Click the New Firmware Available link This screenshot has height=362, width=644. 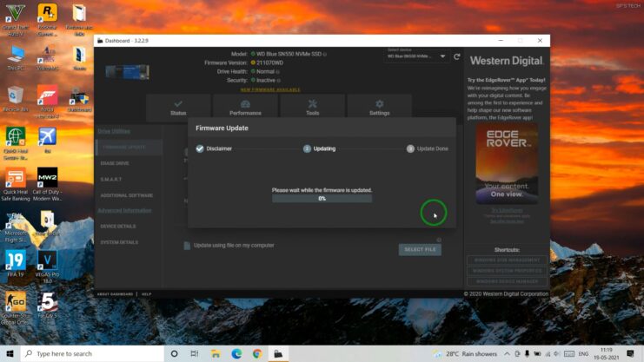point(270,89)
